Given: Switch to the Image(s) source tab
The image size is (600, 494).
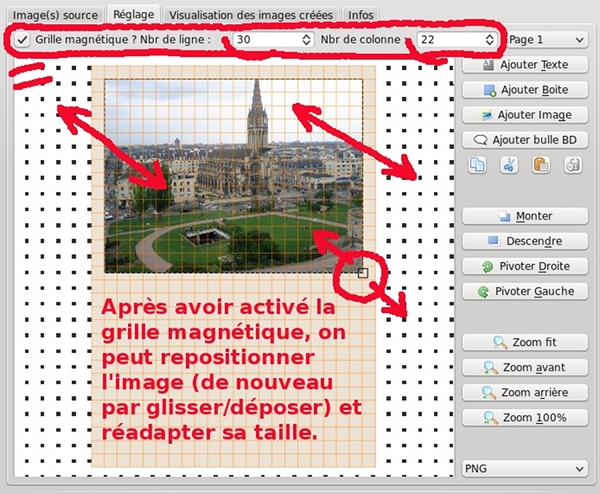Looking at the screenshot, I should click(x=55, y=15).
